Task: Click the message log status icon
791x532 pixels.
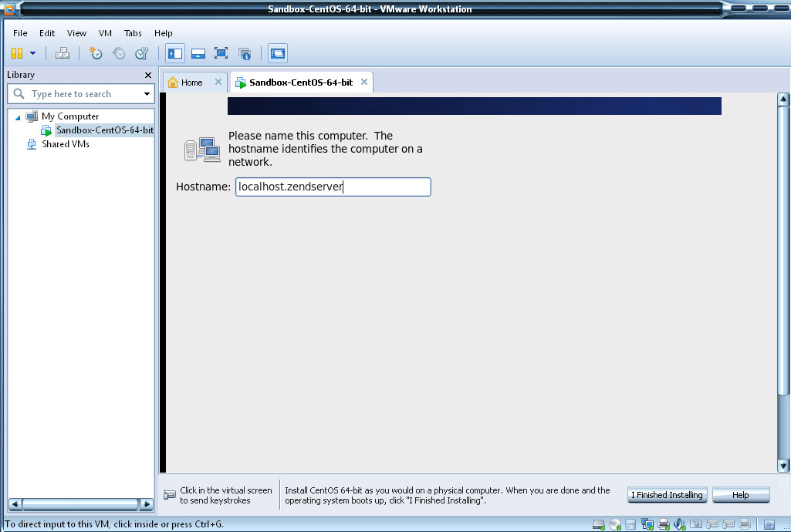Action: point(769,524)
